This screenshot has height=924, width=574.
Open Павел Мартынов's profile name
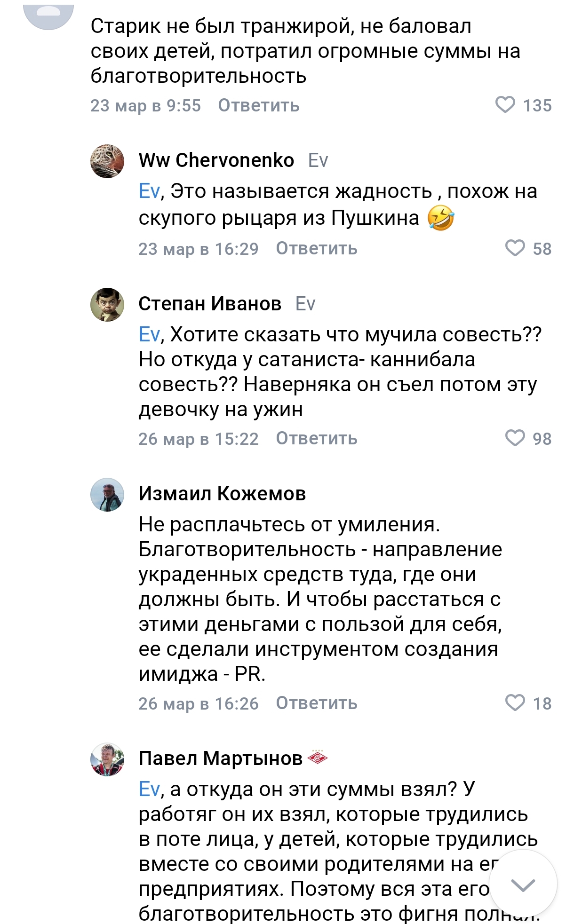click(220, 758)
